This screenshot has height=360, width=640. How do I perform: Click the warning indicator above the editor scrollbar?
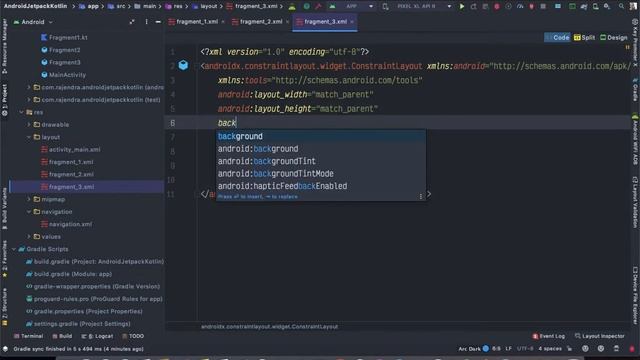627,48
